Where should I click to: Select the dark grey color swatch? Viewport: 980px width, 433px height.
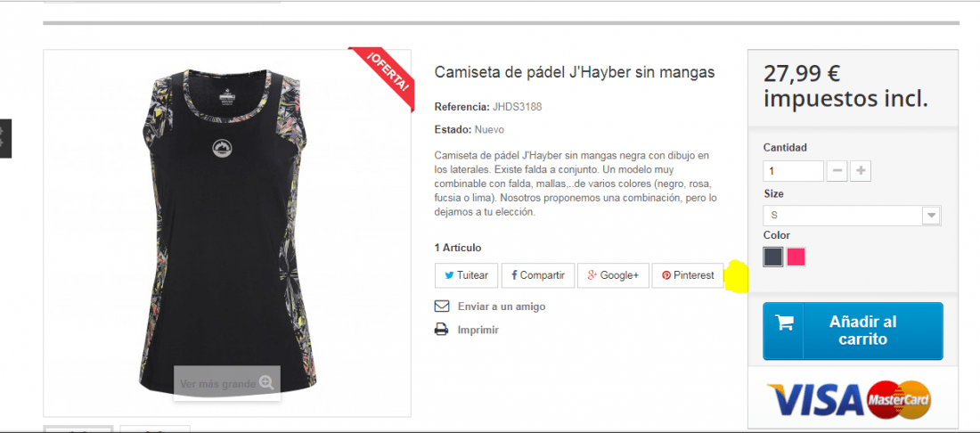pyautogui.click(x=773, y=257)
